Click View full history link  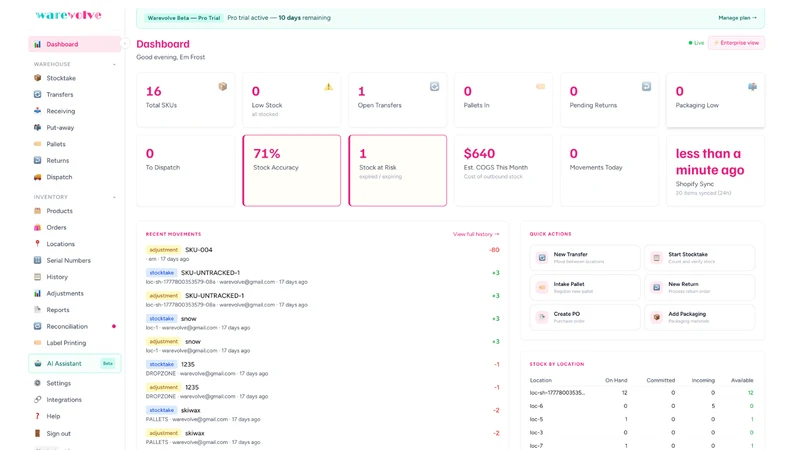476,234
